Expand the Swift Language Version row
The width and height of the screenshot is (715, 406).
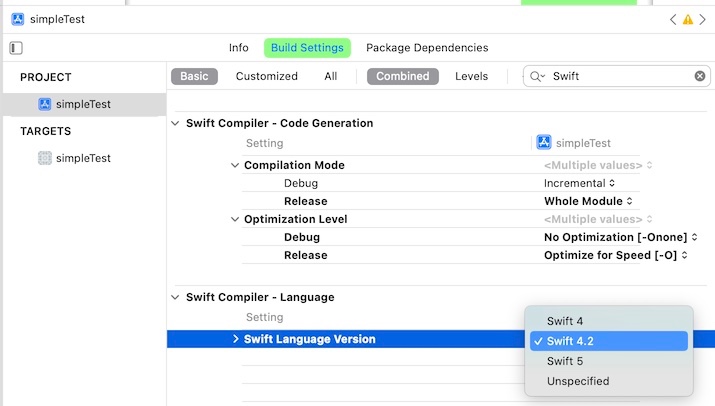coord(235,339)
